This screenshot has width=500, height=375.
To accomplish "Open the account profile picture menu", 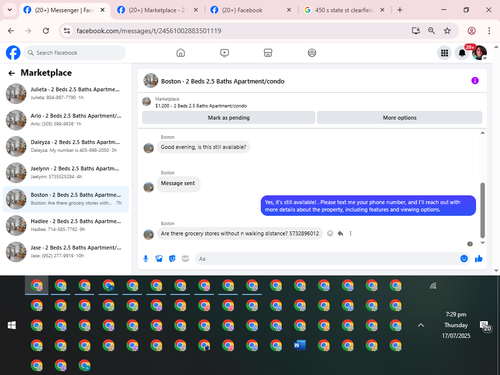I will [x=479, y=53].
